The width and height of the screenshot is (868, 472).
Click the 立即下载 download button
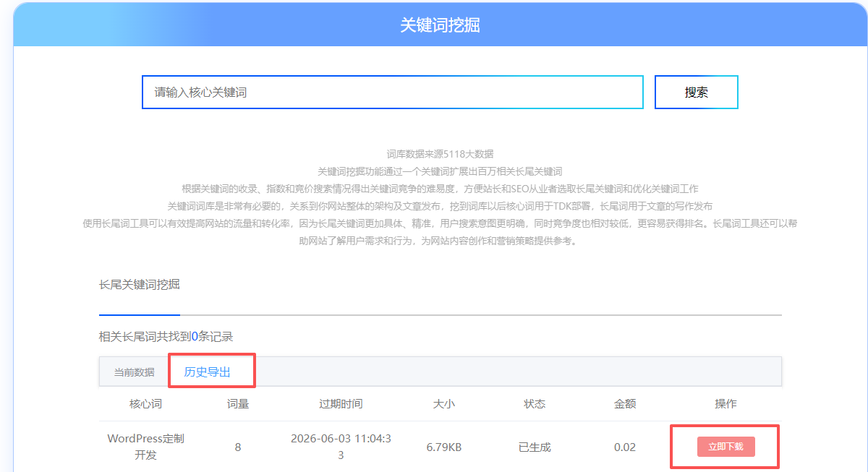click(x=724, y=446)
